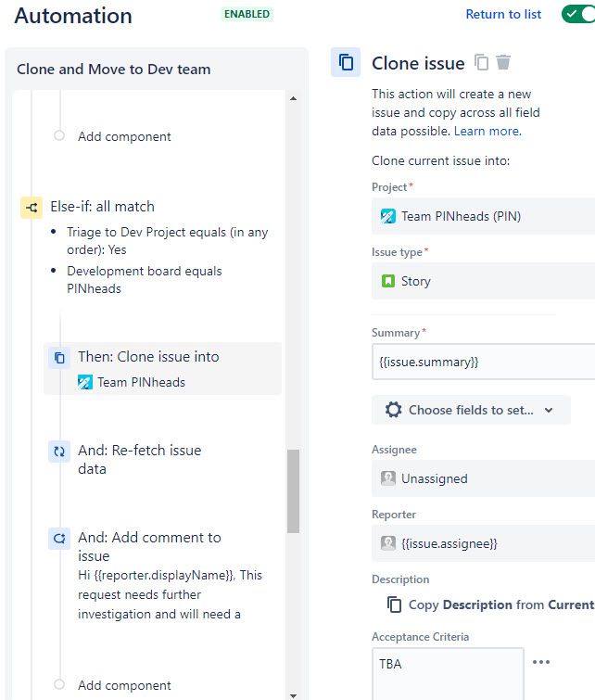595x700 pixels.
Task: Open the Issue type dropdown showing Story
Action: coord(484,281)
